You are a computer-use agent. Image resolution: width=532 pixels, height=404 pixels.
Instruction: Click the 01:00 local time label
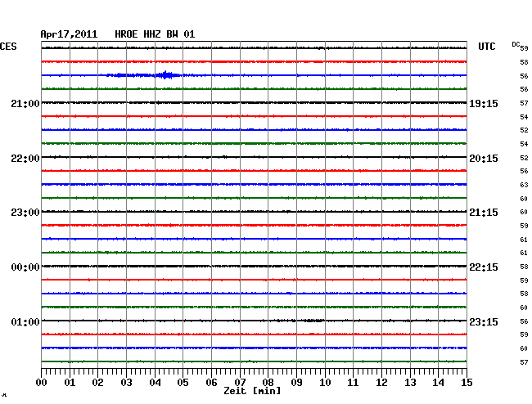pyautogui.click(x=25, y=322)
